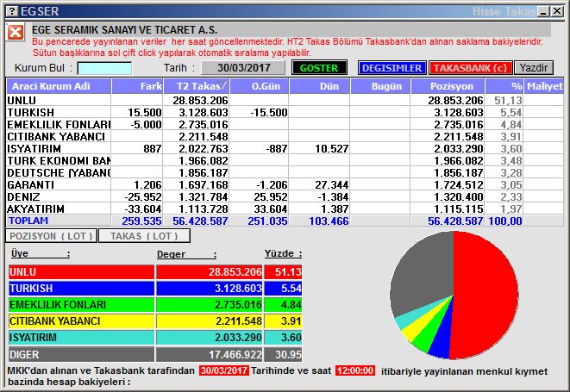Click Fark value -25.952 in DENIZ row
570x392 pixels.
click(x=143, y=196)
